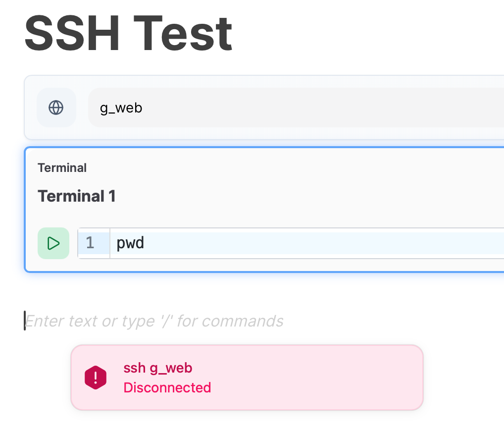Click the digit "1" in the Terminal 1 heading

click(x=112, y=196)
